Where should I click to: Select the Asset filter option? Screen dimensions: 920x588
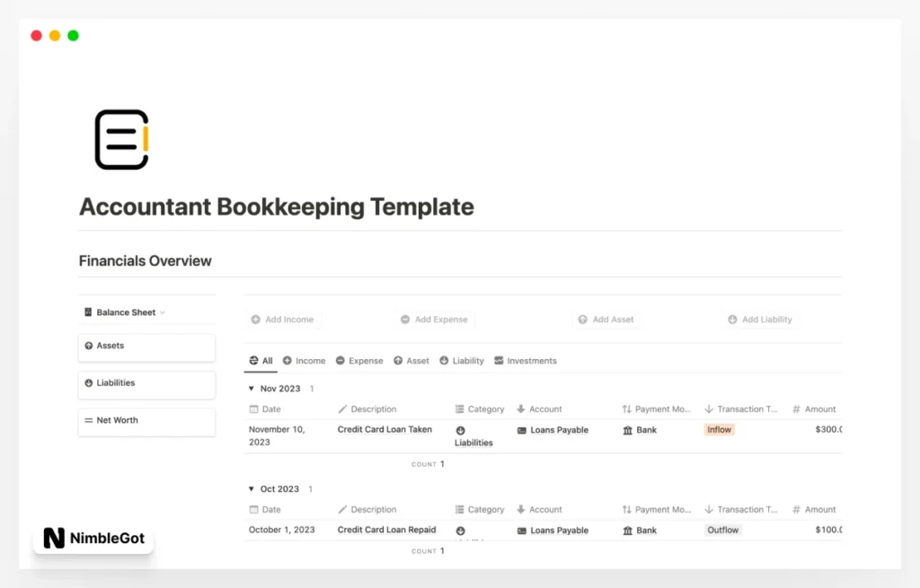[x=411, y=360]
